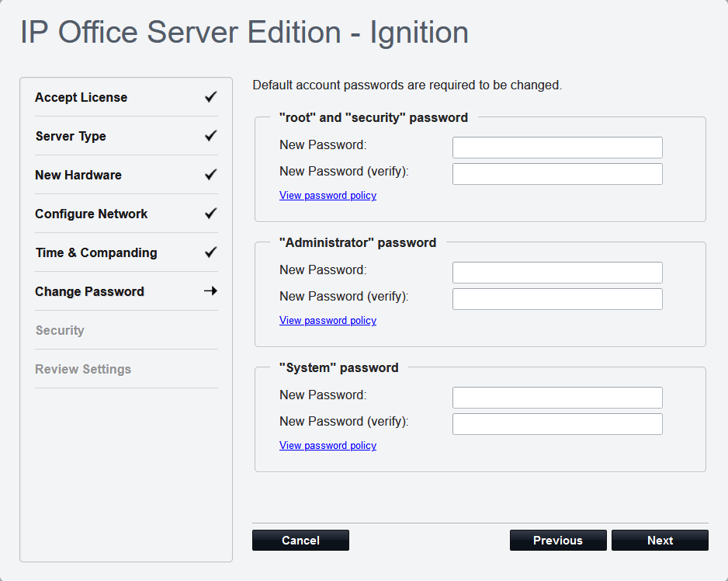
Task: Click the Configure Network checkmark icon
Action: (211, 214)
